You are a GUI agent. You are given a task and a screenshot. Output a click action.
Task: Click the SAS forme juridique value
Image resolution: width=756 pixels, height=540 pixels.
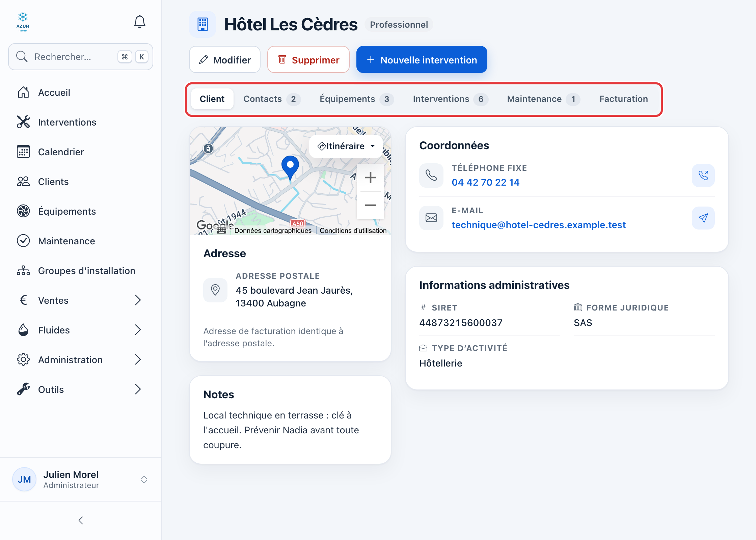583,323
